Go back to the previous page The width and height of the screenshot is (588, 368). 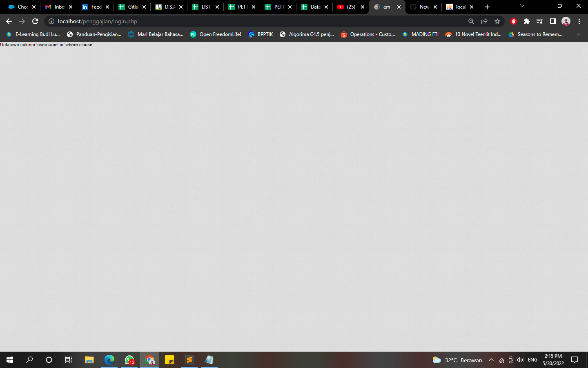click(x=9, y=21)
